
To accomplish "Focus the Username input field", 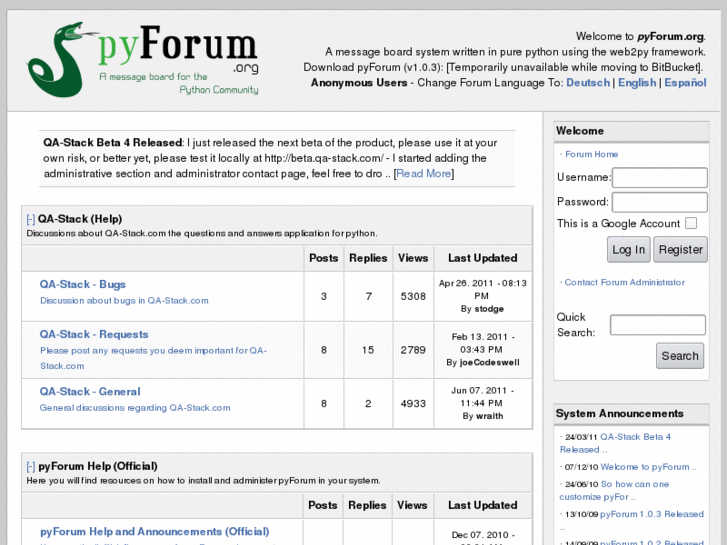I will (x=660, y=178).
